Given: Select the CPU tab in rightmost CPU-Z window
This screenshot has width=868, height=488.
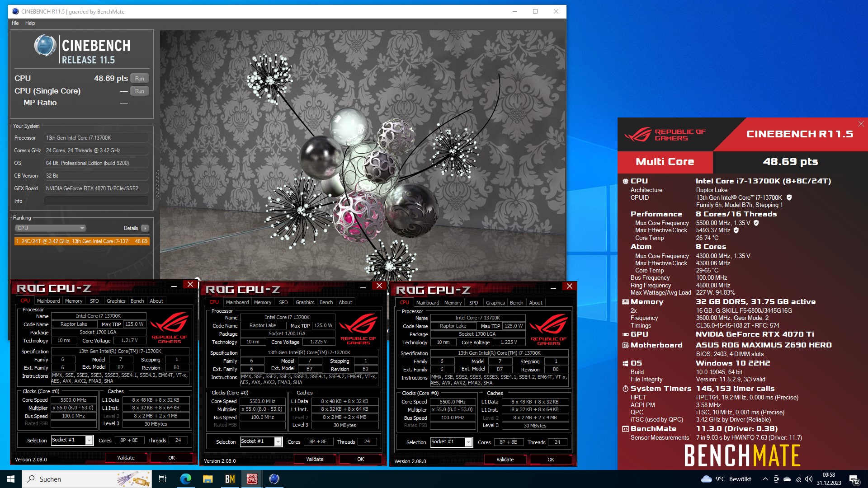Looking at the screenshot, I should tap(405, 303).
